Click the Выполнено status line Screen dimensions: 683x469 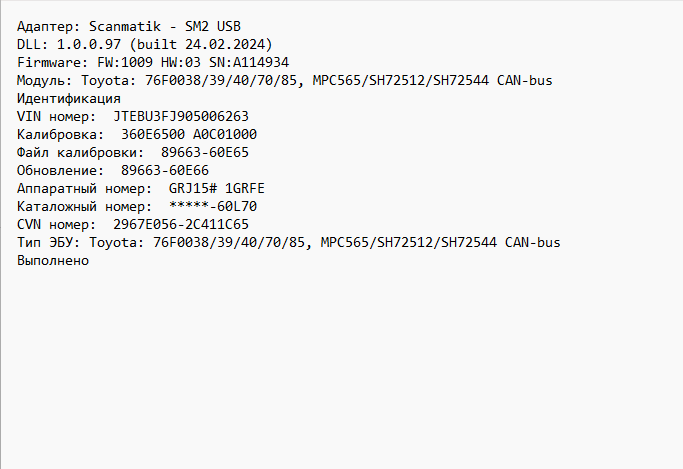click(53, 260)
